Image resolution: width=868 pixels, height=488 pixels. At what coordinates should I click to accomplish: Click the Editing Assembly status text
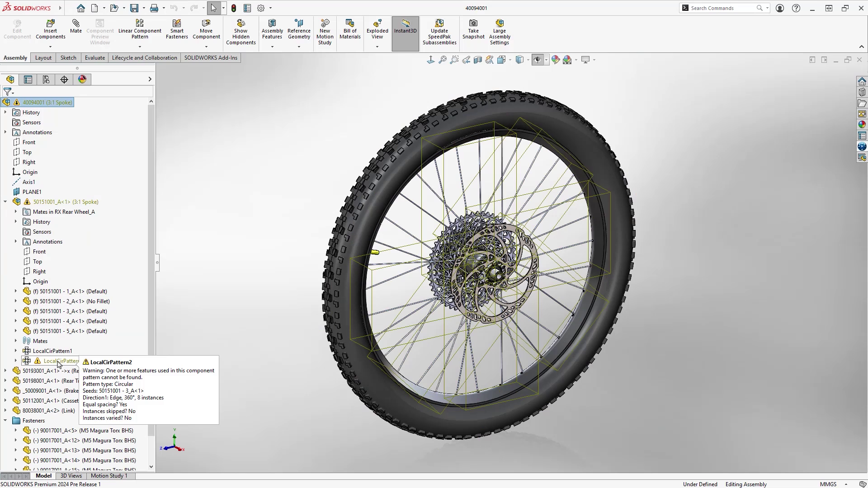(745, 484)
